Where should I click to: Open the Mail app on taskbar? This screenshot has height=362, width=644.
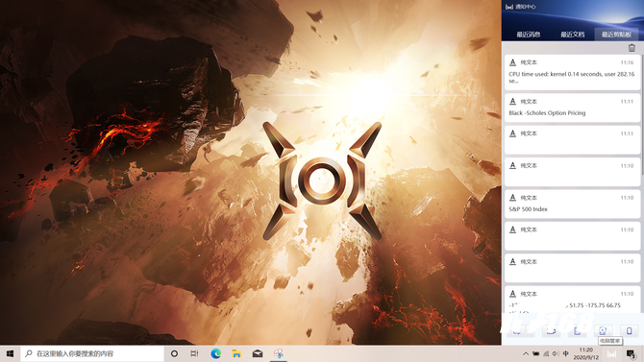click(x=258, y=353)
